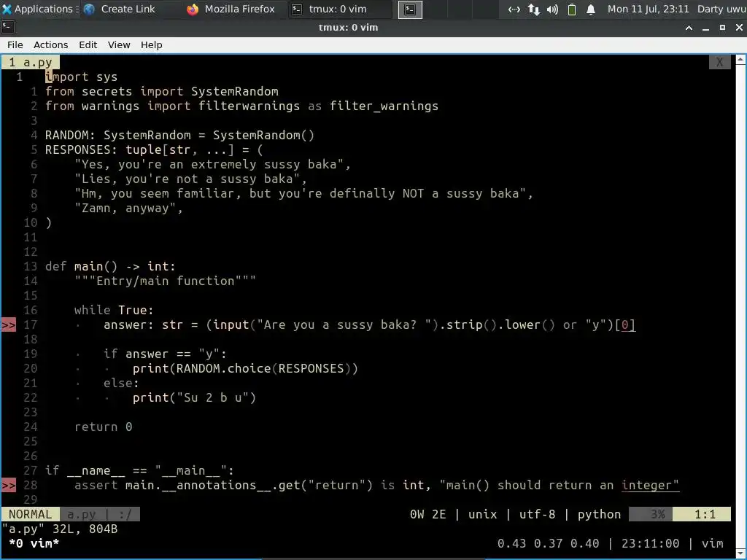The width and height of the screenshot is (747, 560).
Task: Click the error sign on line 17
Action: [x=9, y=324]
